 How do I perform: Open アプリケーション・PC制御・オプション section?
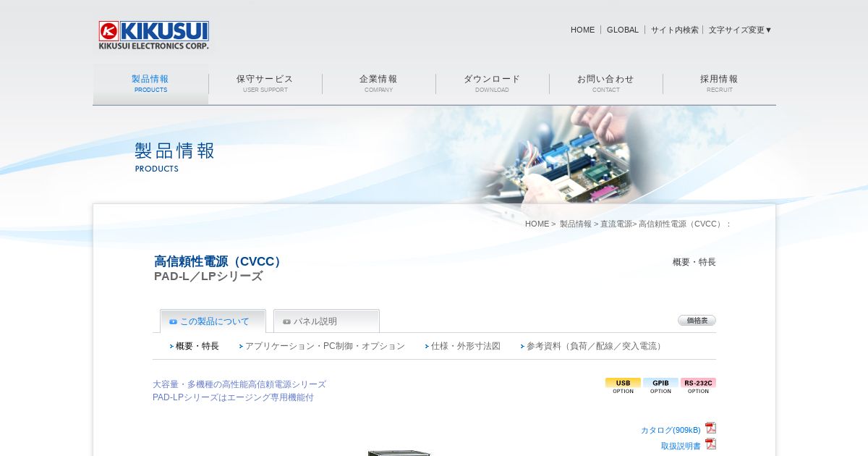point(324,346)
